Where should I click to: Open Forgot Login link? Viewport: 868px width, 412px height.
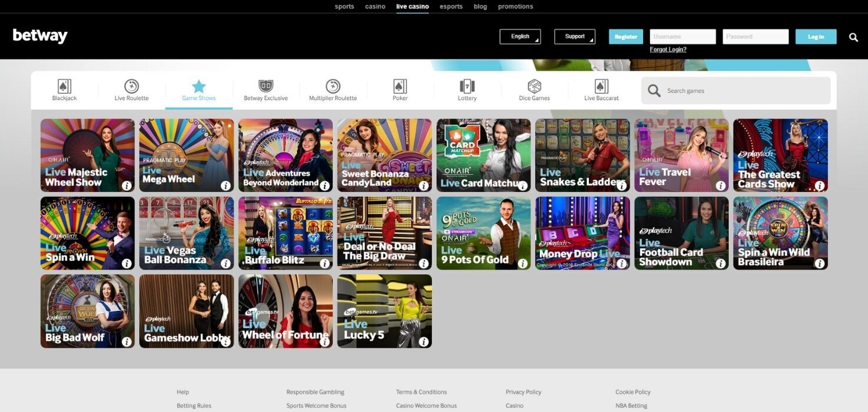[668, 49]
